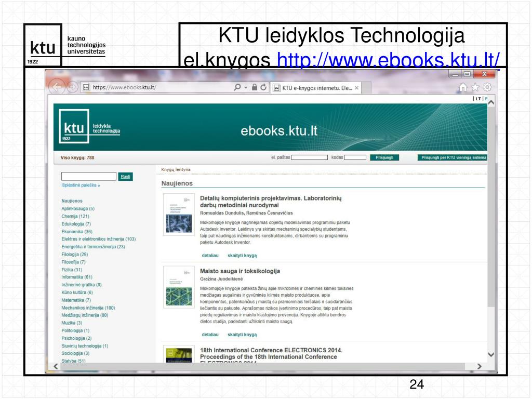The height and width of the screenshot is (399, 532).
Task: Open the Filosofija (7) category
Action: point(74,262)
